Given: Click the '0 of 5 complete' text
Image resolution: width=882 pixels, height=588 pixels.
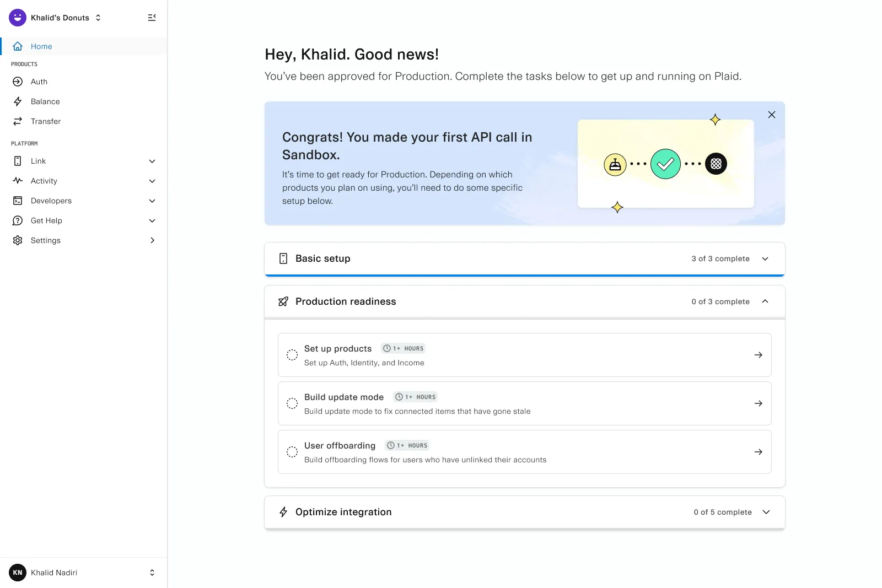Looking at the screenshot, I should pos(723,512).
